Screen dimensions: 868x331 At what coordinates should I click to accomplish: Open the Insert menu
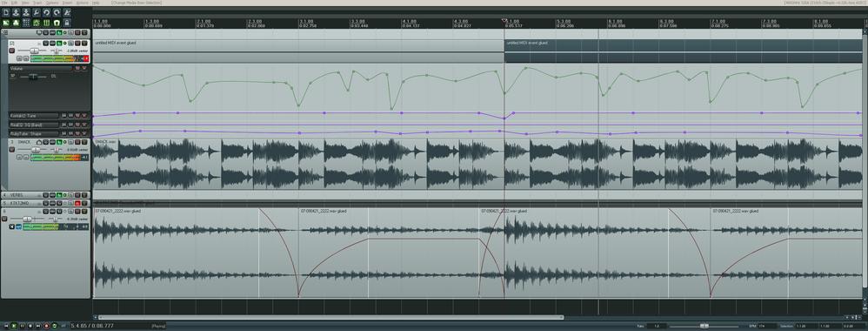[x=67, y=3]
